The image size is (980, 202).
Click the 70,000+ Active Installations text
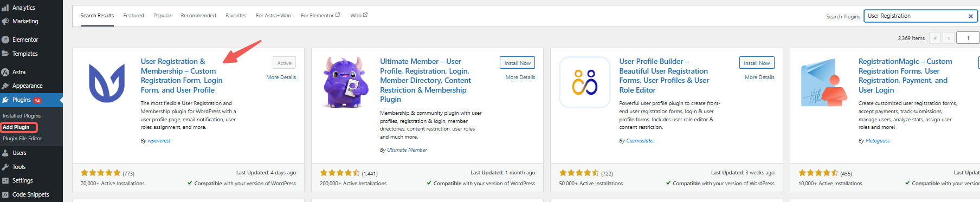tap(113, 184)
